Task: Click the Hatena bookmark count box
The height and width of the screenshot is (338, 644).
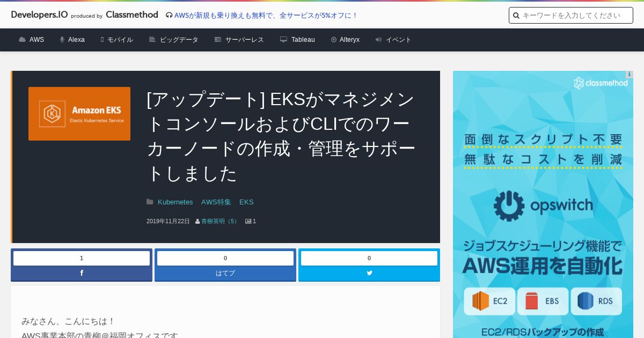Action: (x=225, y=258)
